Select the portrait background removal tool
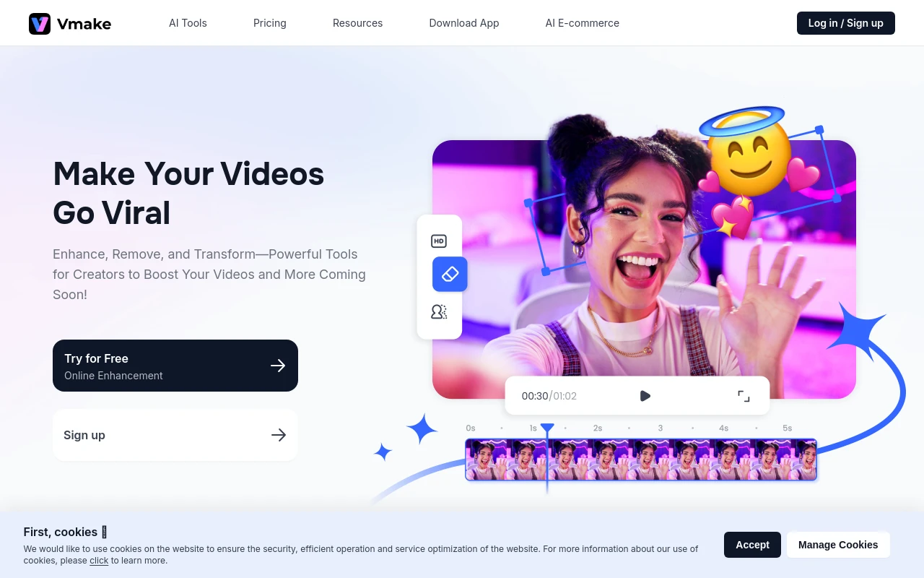The width and height of the screenshot is (924, 578). [x=439, y=311]
